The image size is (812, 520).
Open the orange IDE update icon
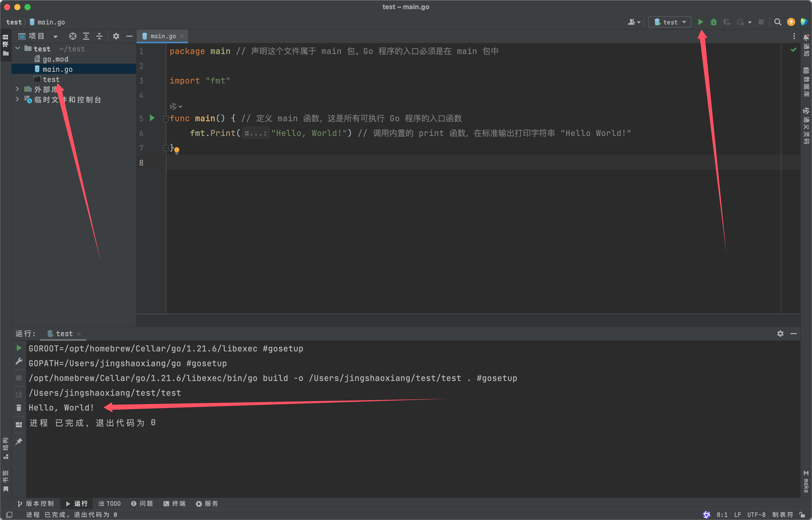click(791, 22)
